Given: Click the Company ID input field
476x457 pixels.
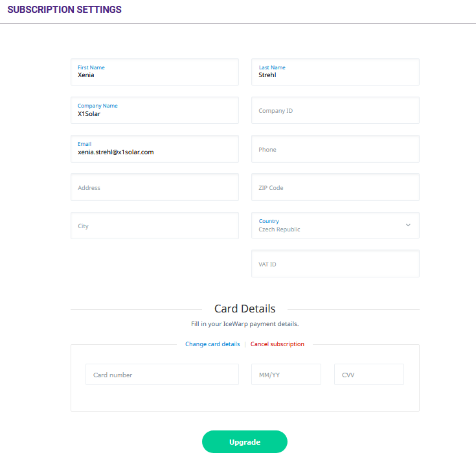Looking at the screenshot, I should (x=335, y=110).
